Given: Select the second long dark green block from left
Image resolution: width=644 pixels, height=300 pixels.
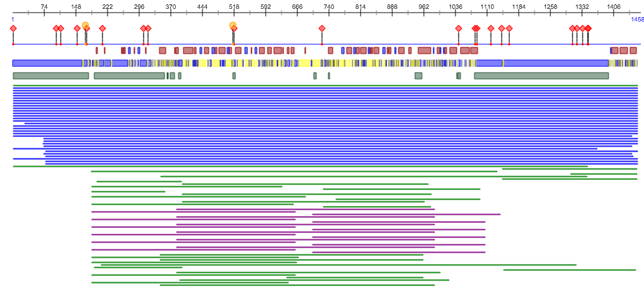Looking at the screenshot, I should (129, 76).
